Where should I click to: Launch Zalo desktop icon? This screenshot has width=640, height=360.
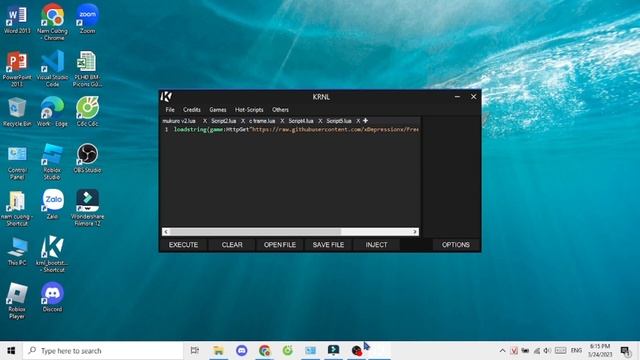(x=52, y=204)
